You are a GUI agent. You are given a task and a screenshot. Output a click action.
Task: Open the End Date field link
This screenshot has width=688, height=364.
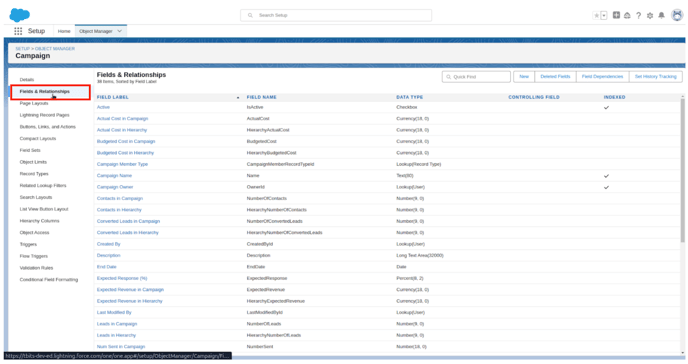click(107, 267)
